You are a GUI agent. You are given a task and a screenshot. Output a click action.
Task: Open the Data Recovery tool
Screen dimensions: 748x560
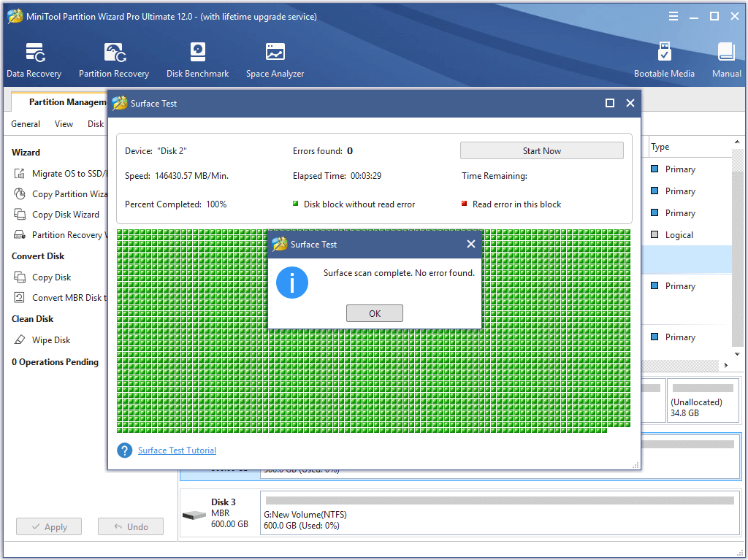click(34, 58)
